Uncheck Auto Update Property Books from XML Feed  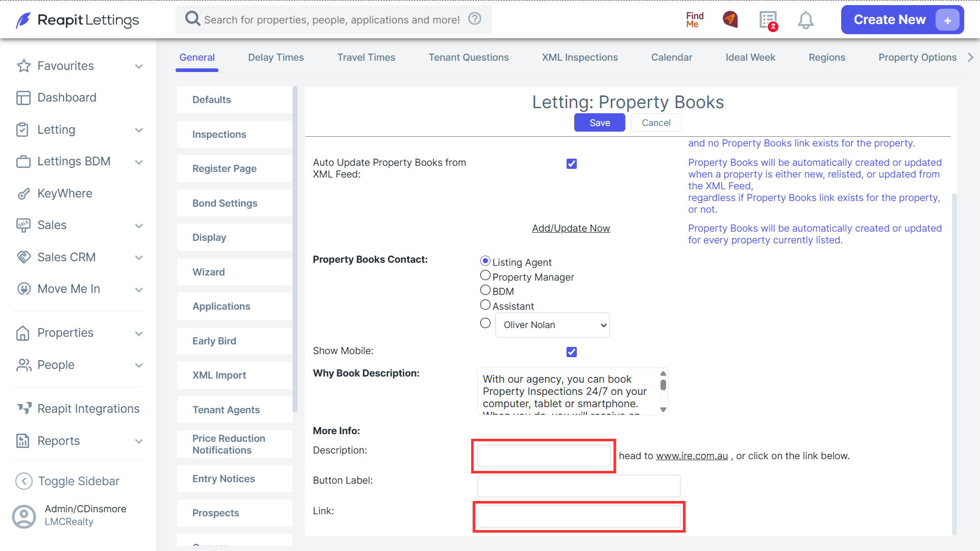point(572,164)
